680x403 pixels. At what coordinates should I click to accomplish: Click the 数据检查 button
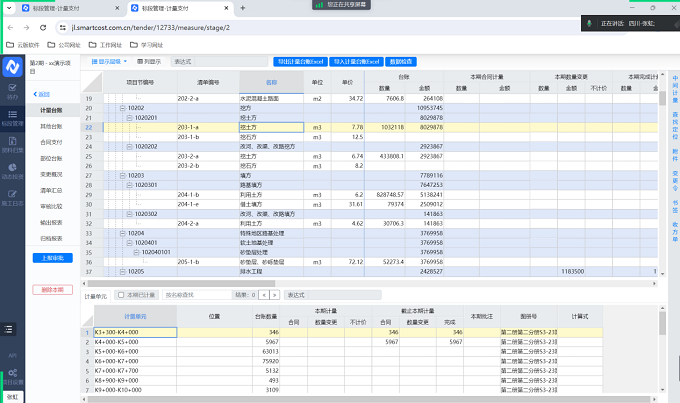[x=401, y=61]
